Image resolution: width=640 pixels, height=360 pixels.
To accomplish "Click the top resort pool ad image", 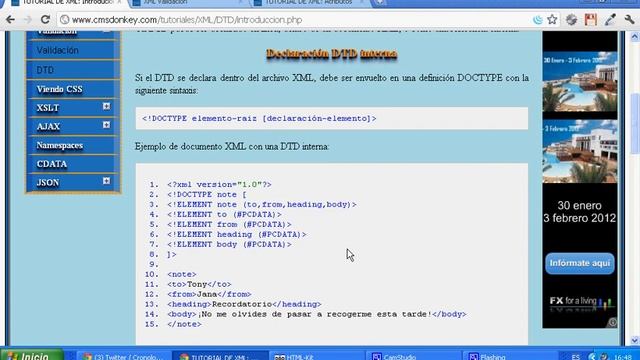I will [x=580, y=82].
